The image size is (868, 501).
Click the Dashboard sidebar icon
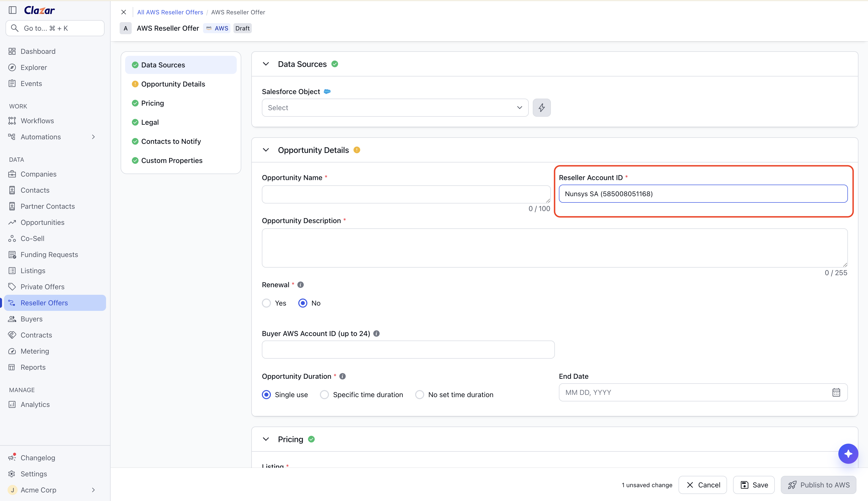pyautogui.click(x=12, y=51)
